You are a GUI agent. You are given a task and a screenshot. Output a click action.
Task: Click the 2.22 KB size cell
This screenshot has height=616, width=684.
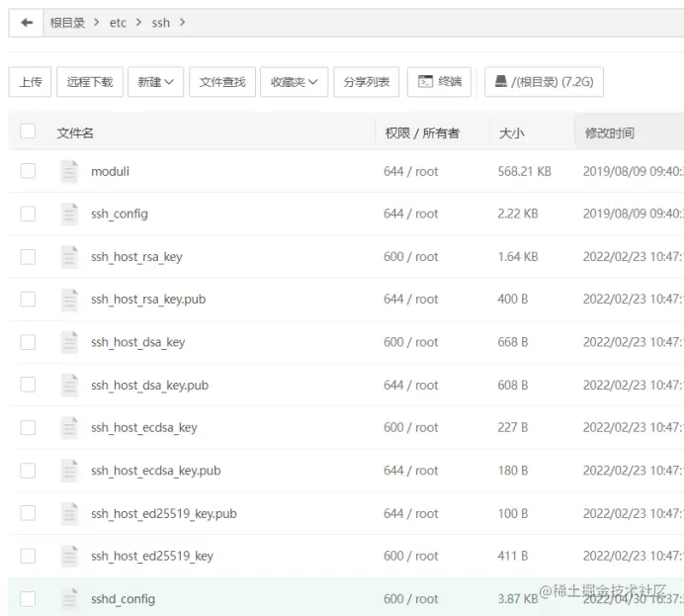pos(518,214)
